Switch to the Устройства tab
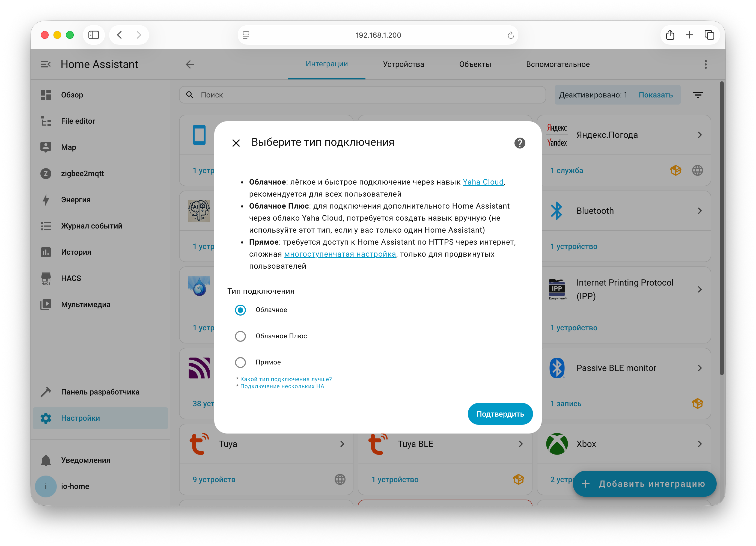This screenshot has height=546, width=756. (403, 64)
